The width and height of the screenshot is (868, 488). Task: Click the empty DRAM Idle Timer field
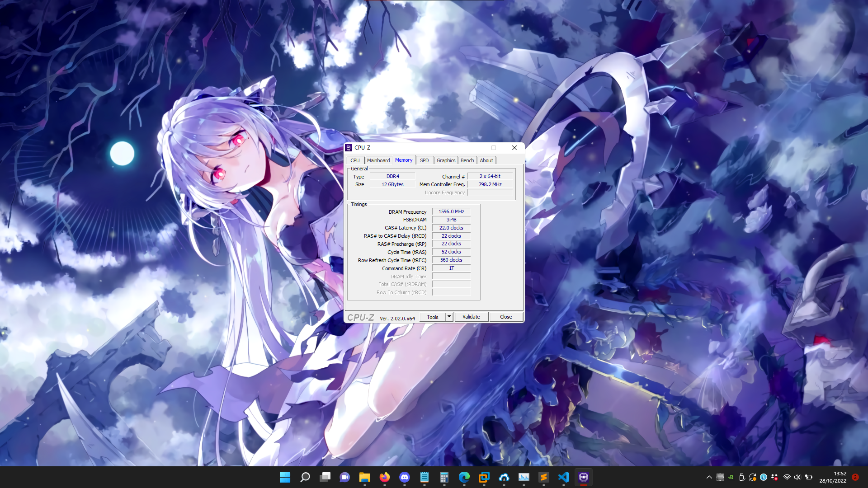tap(451, 276)
